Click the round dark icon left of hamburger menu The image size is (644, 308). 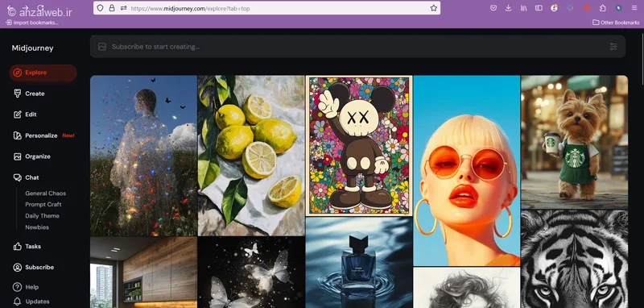point(618,8)
